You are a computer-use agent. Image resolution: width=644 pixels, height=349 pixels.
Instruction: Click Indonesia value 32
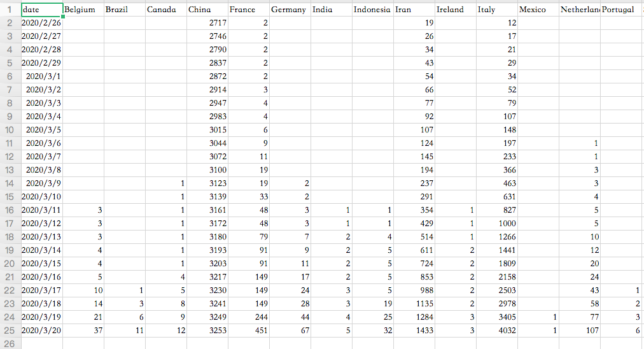(x=374, y=331)
